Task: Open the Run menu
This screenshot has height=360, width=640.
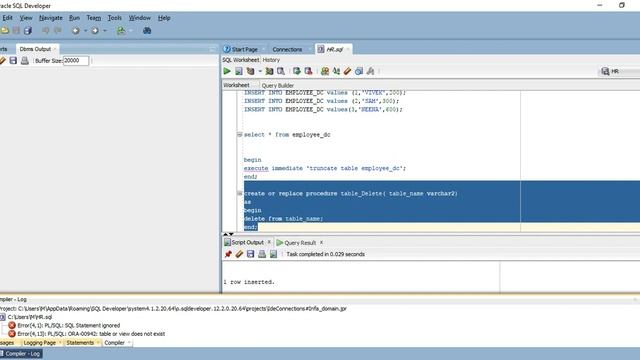Action: click(x=74, y=18)
